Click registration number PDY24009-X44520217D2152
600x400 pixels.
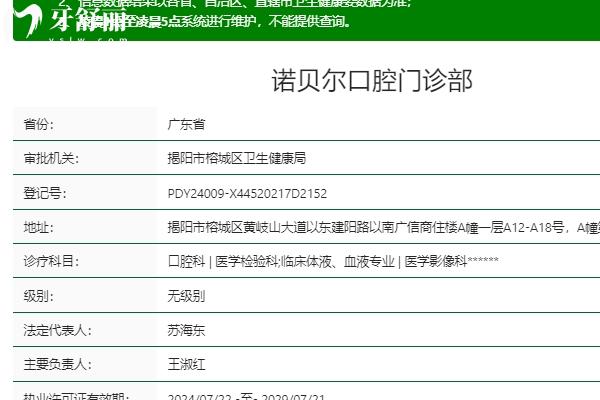pos(247,193)
